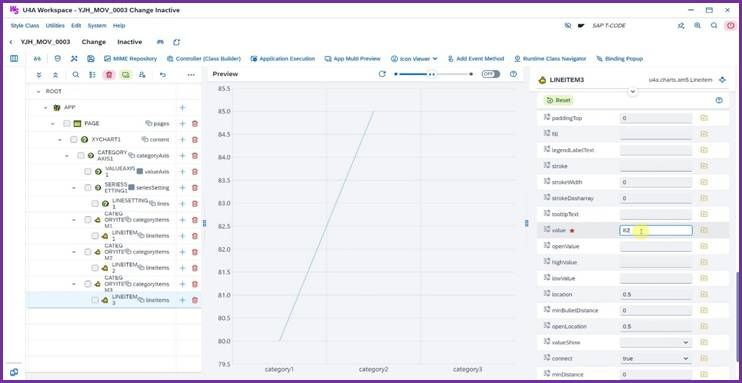Click the undo arrow above design tree
The image size is (742, 383).
163,75
